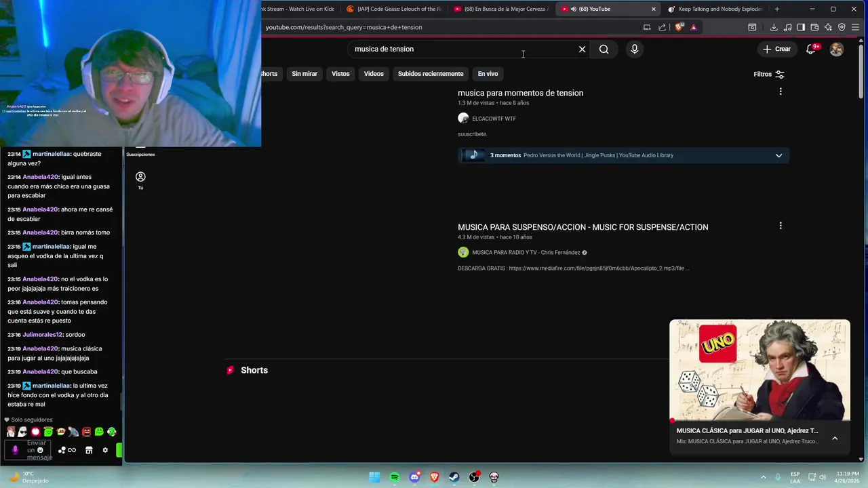Close the active '(68) YouTube' tab
The image size is (868, 488).
pos(654,9)
